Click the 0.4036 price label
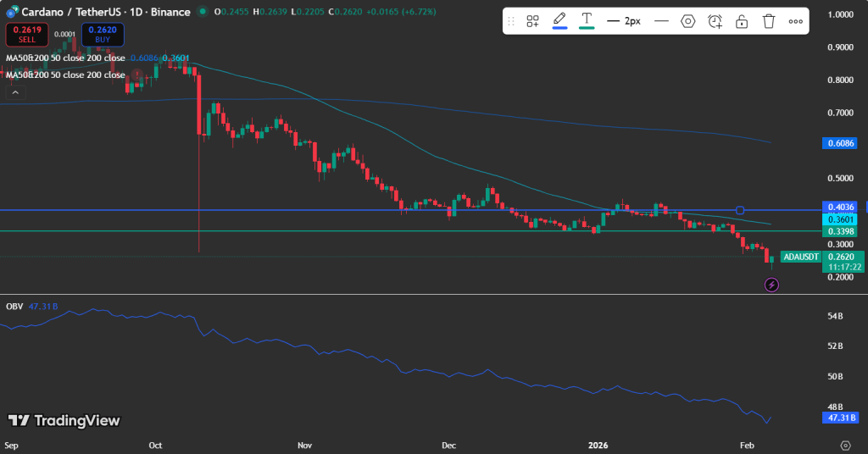 click(840, 207)
